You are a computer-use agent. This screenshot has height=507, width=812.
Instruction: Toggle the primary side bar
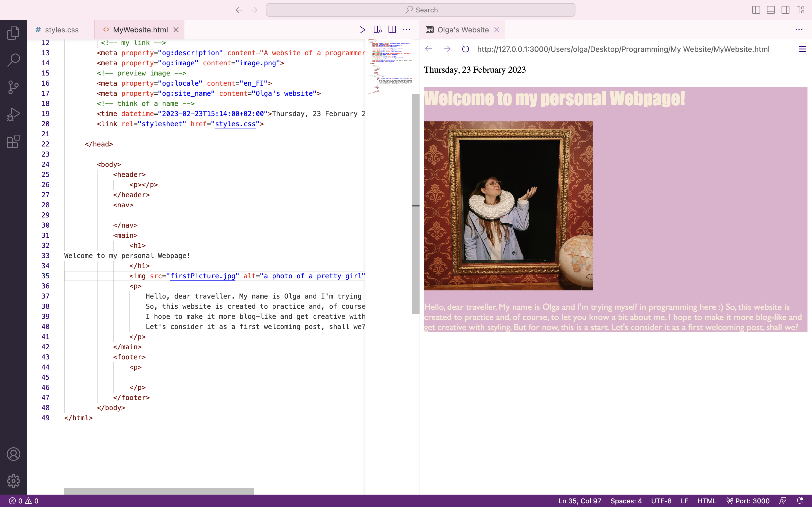pyautogui.click(x=756, y=10)
